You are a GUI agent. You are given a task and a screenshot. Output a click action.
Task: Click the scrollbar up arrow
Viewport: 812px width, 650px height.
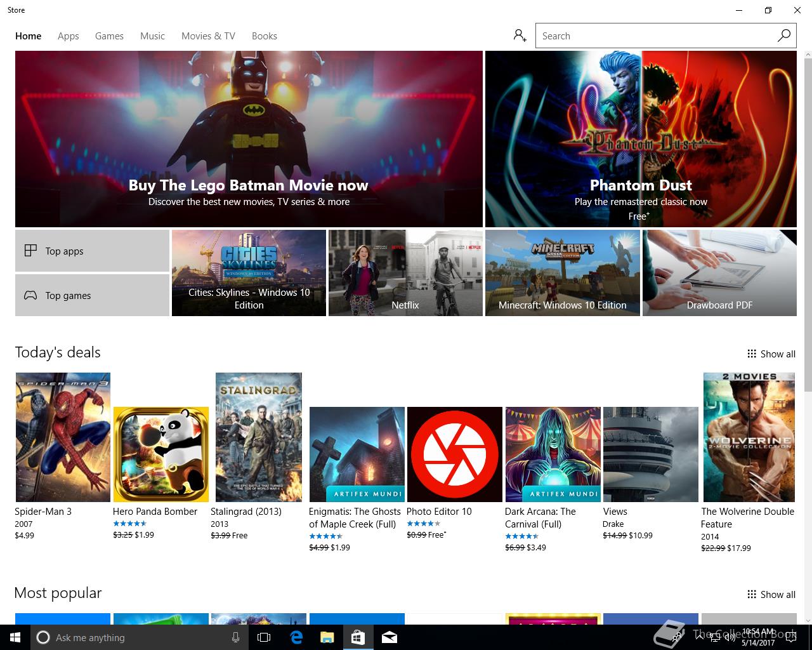[808, 55]
